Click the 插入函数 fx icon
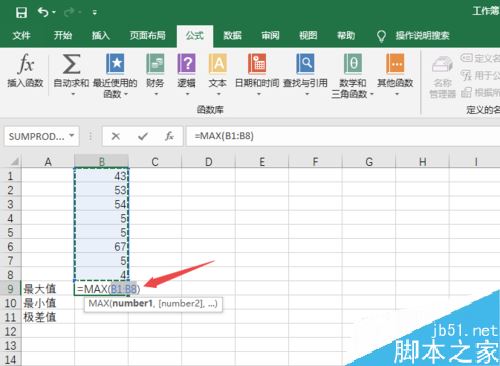Viewport: 500px width, 366px height. (26, 63)
